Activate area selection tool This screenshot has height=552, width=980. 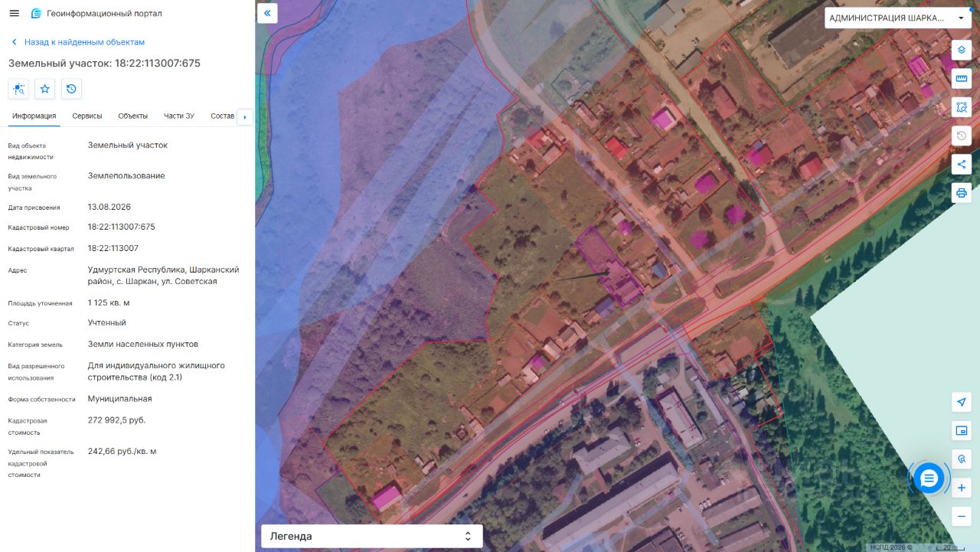962,107
